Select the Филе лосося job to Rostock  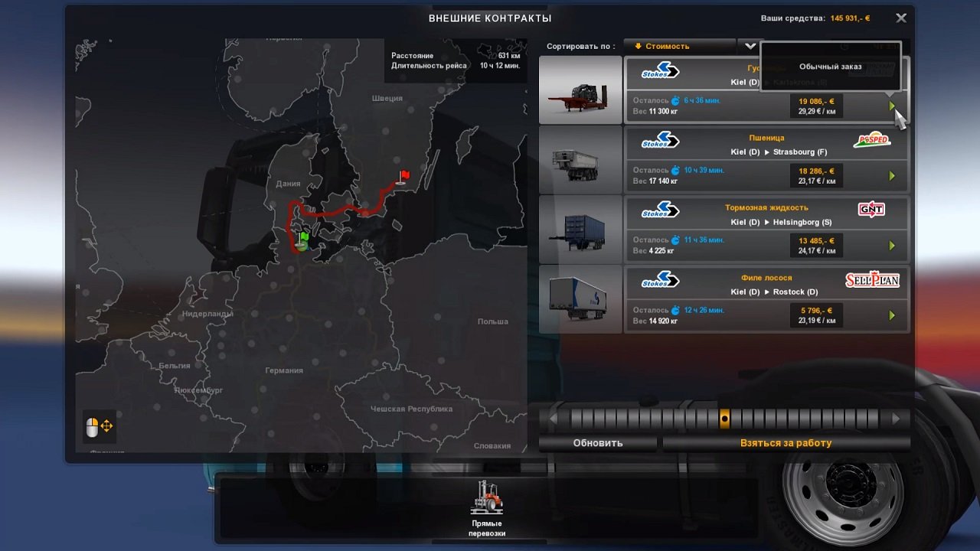pos(766,299)
